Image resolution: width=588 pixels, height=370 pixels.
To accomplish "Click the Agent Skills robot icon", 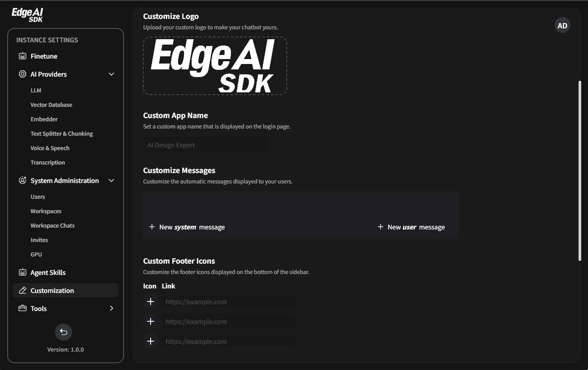I will [x=23, y=273].
